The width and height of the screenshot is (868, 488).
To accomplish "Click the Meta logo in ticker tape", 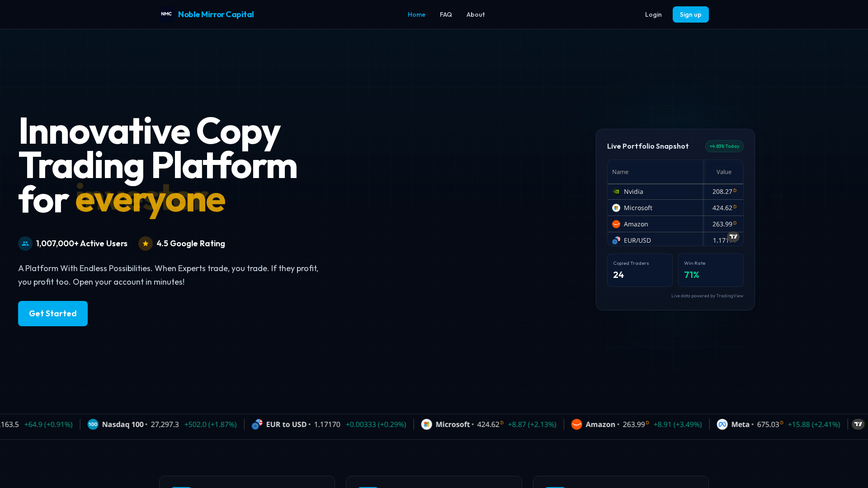I will click(x=722, y=424).
